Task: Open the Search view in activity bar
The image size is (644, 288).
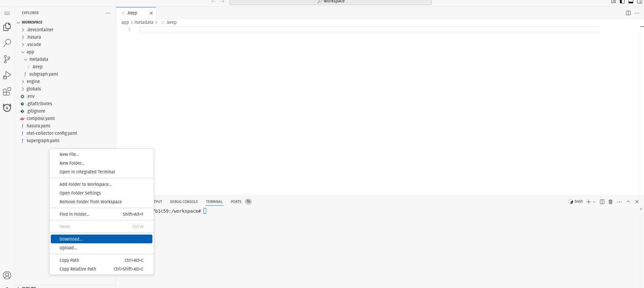Action: click(7, 43)
